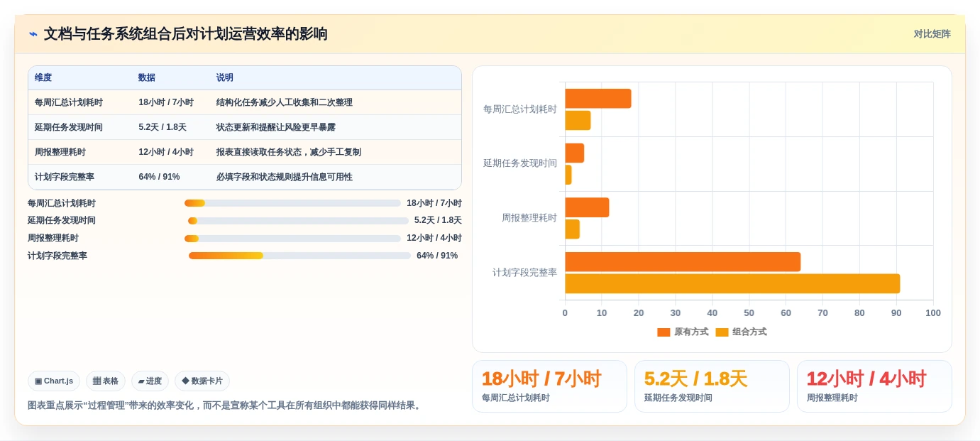Viewport: 980px width, 441px height.
Task: Click chart y-axis label 周报整理耗时
Action: click(x=529, y=218)
